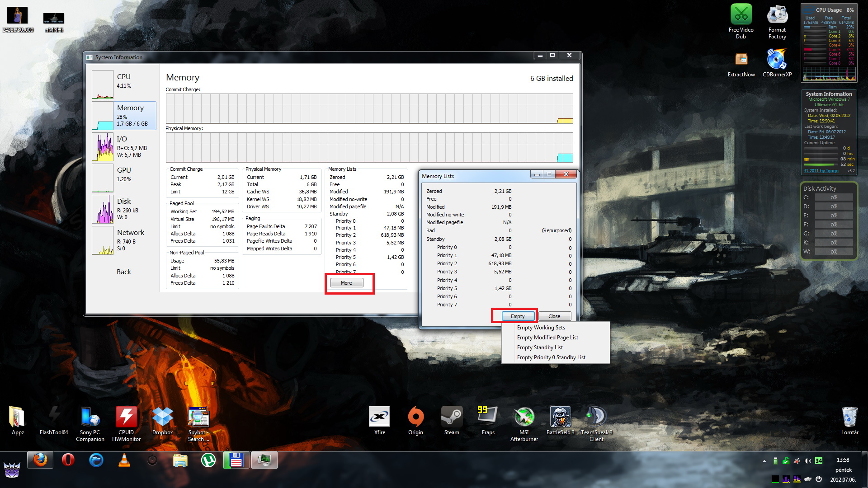This screenshot has height=488, width=868.
Task: Click the Decepticon Start button
Action: point(12,469)
